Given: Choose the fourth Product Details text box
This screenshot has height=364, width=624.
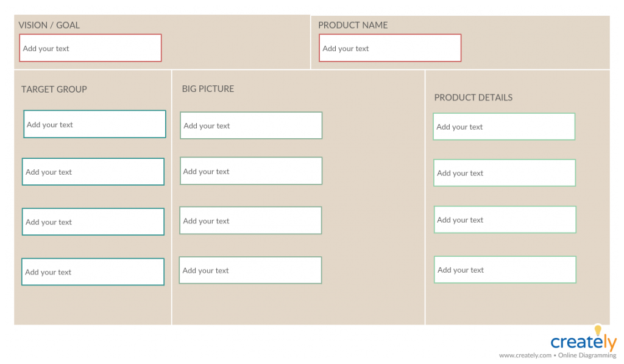Looking at the screenshot, I should (505, 270).
